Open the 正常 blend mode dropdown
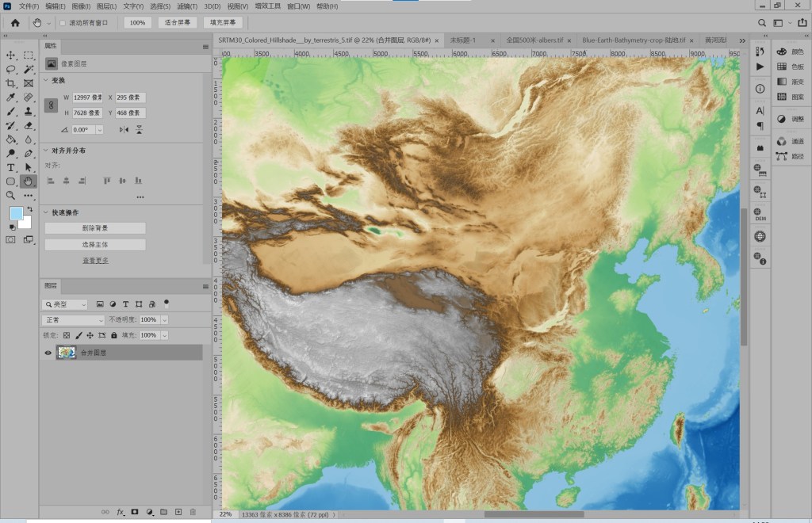This screenshot has height=523, width=812. [x=73, y=319]
